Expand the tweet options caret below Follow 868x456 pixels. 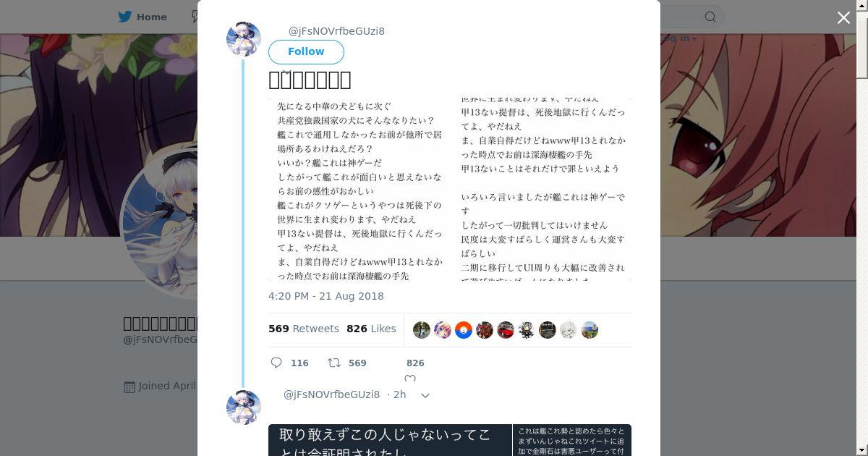tap(286, 72)
